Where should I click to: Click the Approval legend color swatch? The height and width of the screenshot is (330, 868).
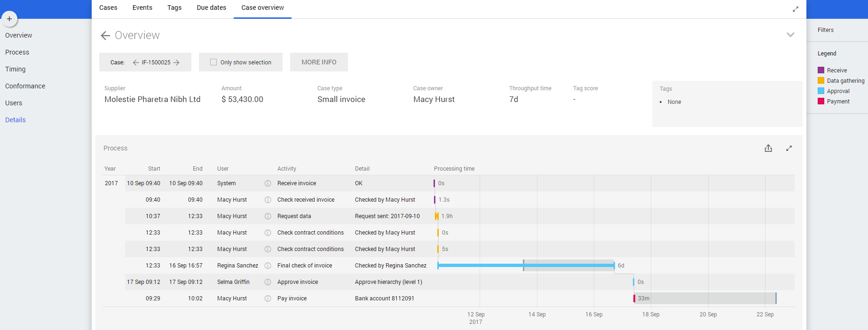821,91
